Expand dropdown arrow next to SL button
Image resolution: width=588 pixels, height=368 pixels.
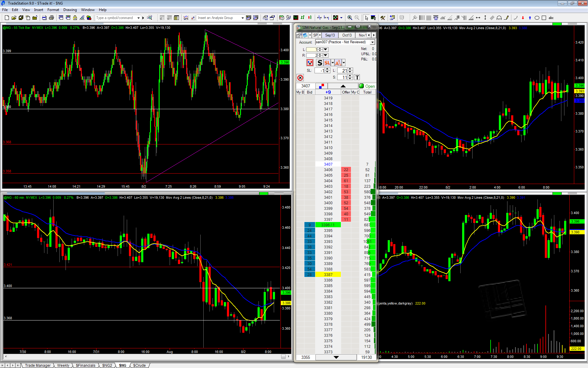(x=333, y=63)
